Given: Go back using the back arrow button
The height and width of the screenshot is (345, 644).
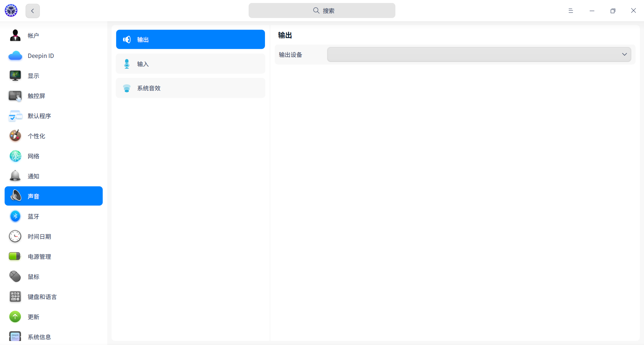Looking at the screenshot, I should (x=33, y=11).
